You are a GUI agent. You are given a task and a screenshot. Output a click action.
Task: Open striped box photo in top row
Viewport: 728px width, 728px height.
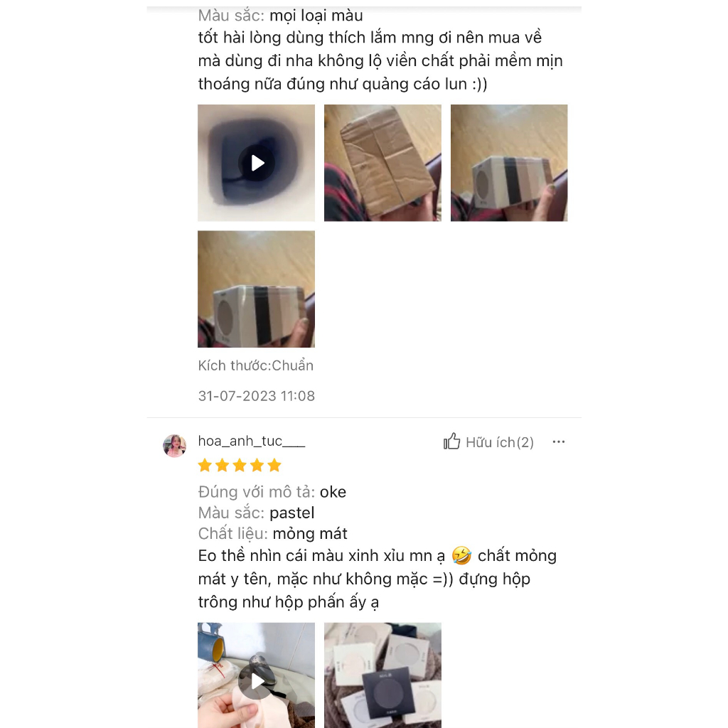click(509, 163)
